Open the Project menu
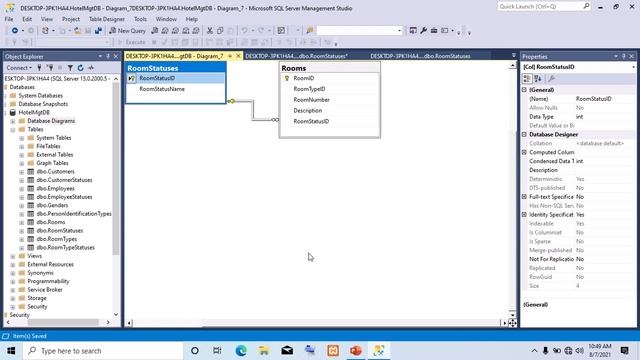Viewport: 640px width, 360px height. [x=71, y=19]
